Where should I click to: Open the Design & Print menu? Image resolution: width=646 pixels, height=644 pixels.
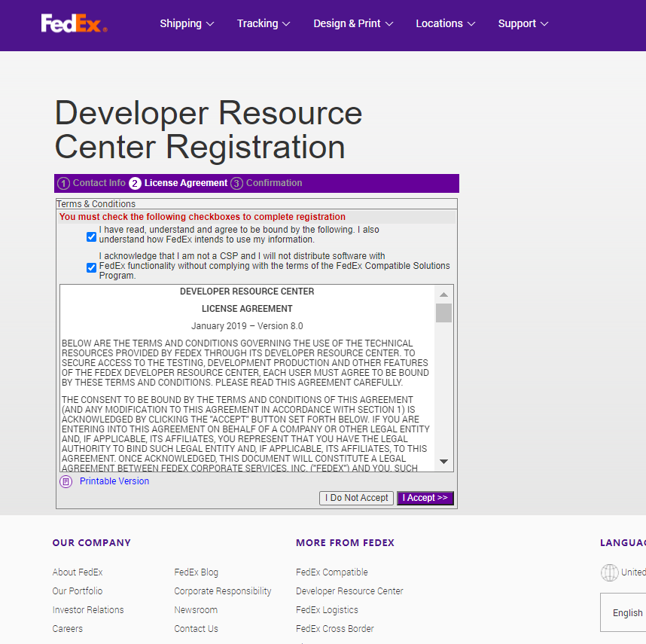[x=352, y=23]
